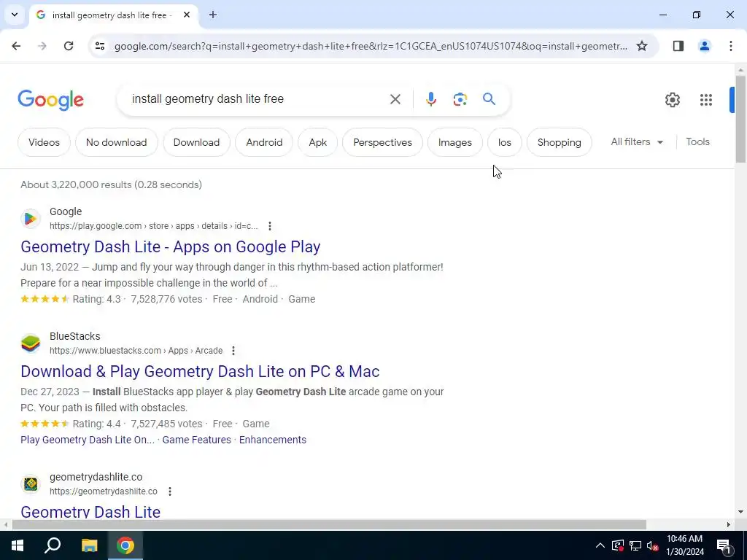Open search Tools
747x560 pixels.
(697, 142)
